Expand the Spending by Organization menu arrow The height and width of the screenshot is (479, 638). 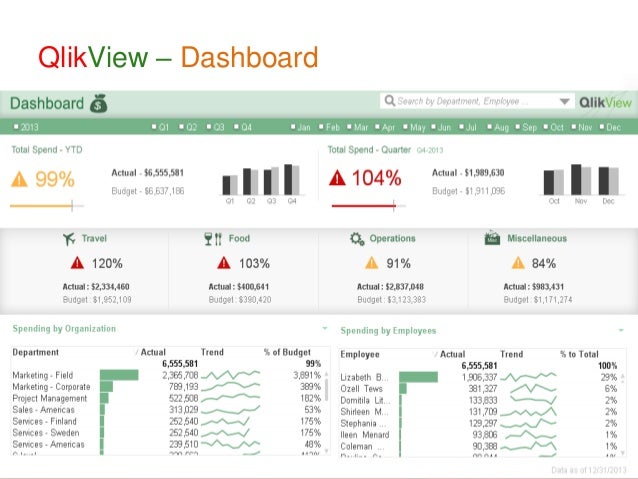point(325,328)
